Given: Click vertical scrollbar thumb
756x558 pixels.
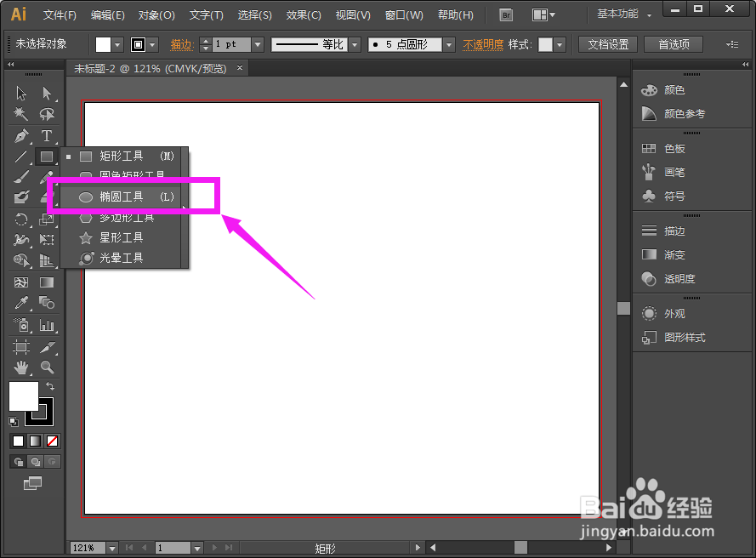Looking at the screenshot, I should (x=623, y=308).
